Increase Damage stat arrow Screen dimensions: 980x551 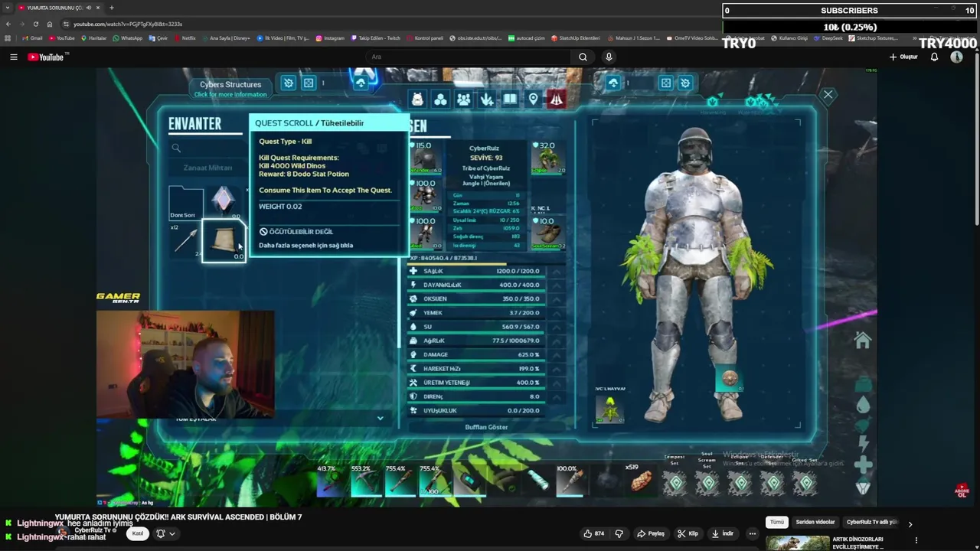[557, 354]
